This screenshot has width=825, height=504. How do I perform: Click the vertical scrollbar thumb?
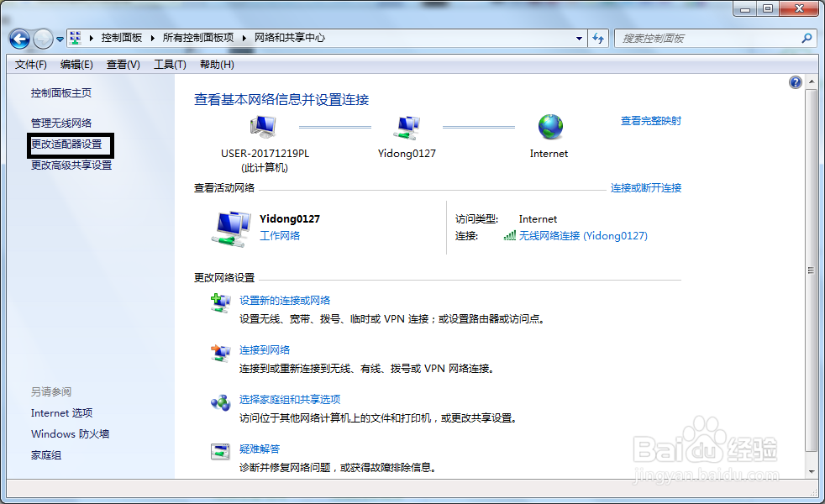[x=811, y=270]
